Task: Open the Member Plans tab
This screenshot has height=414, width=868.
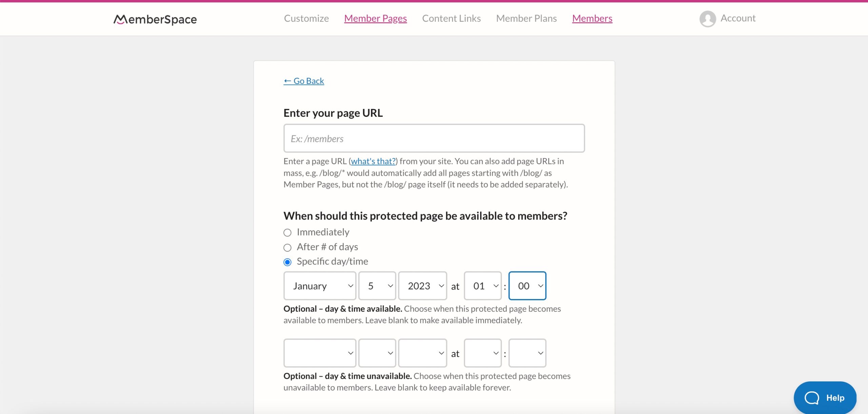Action: coord(526,18)
